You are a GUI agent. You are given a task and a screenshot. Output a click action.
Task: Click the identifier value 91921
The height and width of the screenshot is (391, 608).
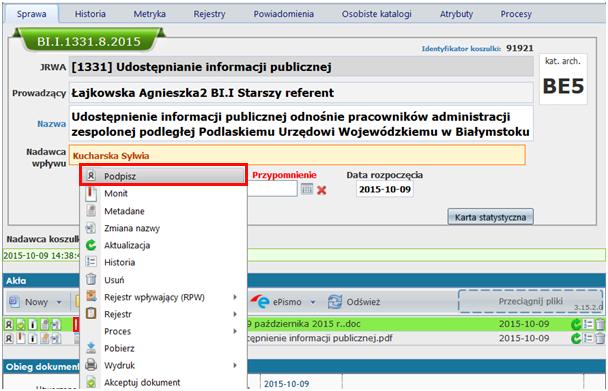520,48
